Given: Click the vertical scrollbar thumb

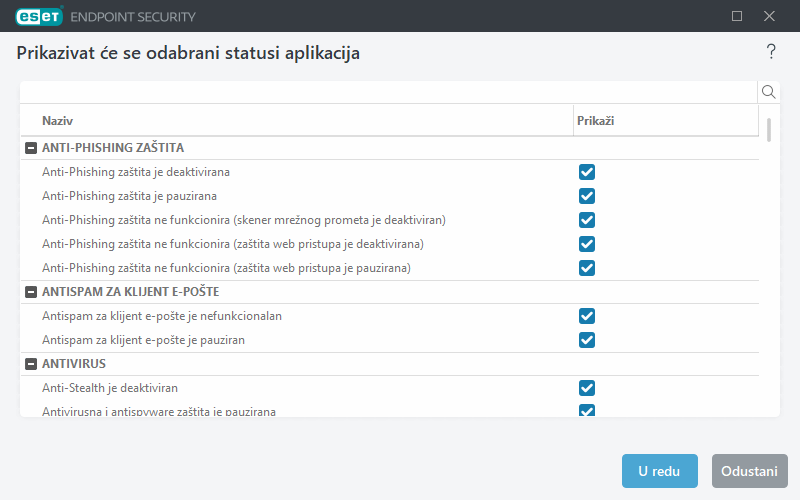Looking at the screenshot, I should coord(769,130).
